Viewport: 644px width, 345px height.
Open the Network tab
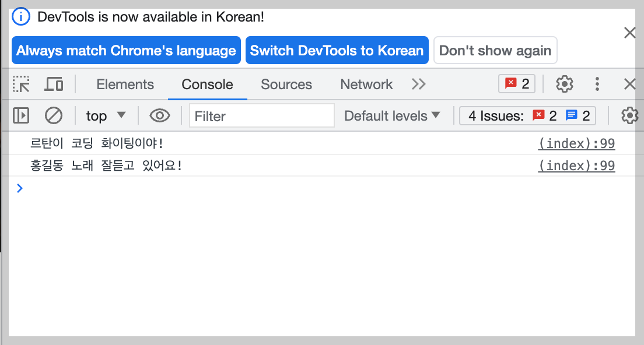[366, 84]
